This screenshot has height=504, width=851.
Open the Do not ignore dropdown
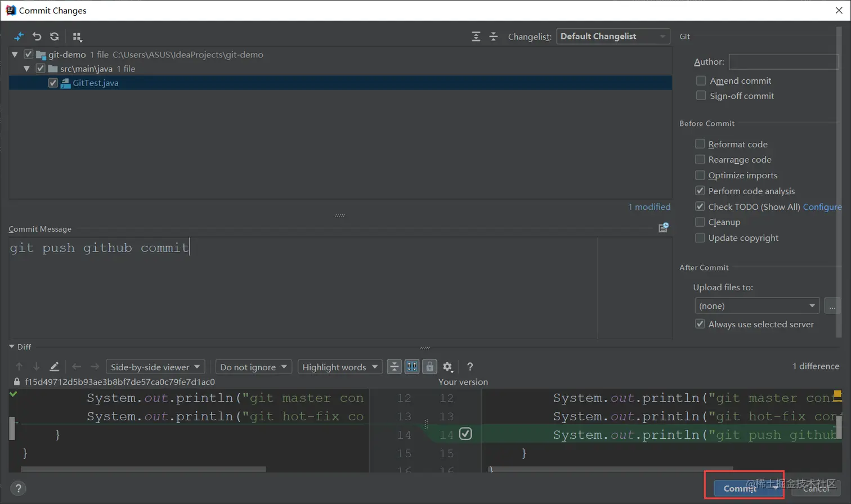click(254, 367)
